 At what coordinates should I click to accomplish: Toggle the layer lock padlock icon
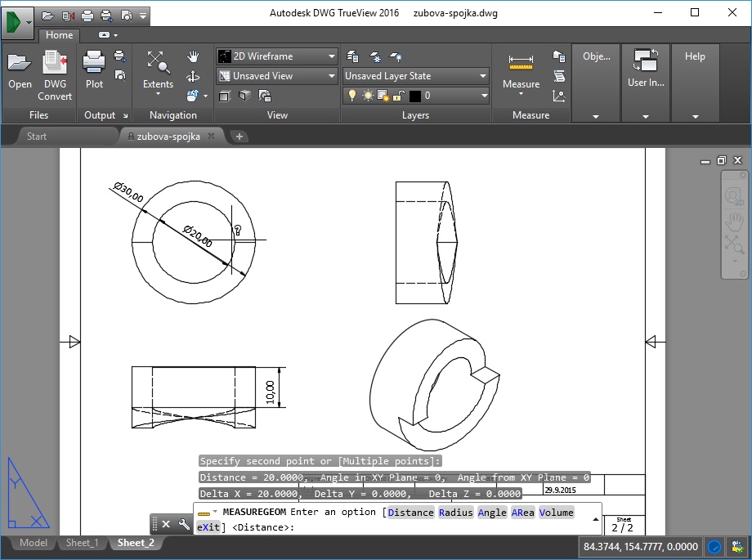pyautogui.click(x=396, y=96)
